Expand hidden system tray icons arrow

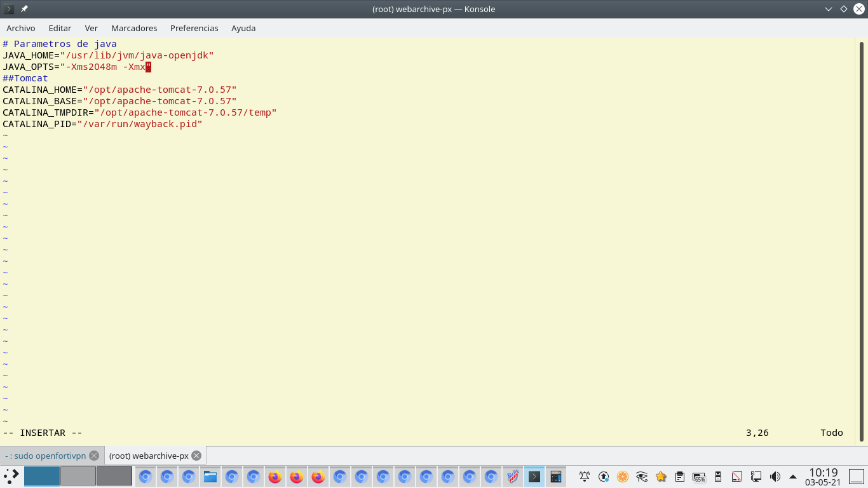click(793, 477)
